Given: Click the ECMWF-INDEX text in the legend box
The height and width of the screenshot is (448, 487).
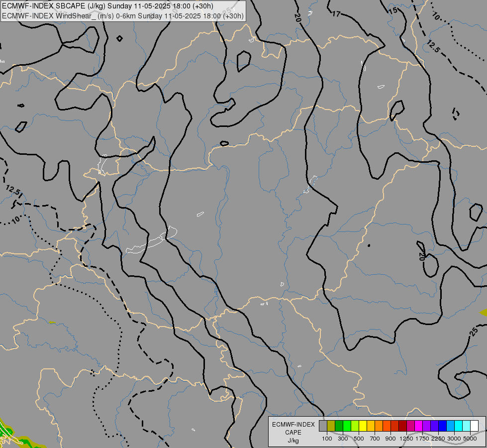Looking at the screenshot, I should click(293, 425).
